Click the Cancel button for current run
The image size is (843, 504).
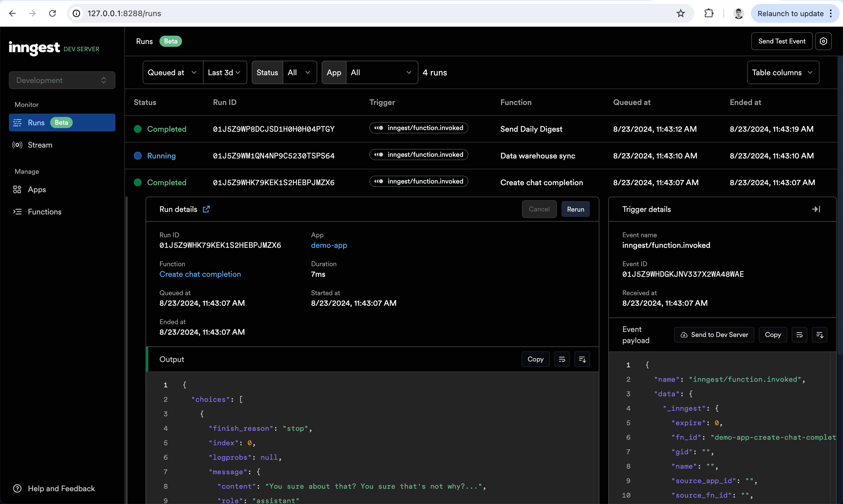coord(539,209)
